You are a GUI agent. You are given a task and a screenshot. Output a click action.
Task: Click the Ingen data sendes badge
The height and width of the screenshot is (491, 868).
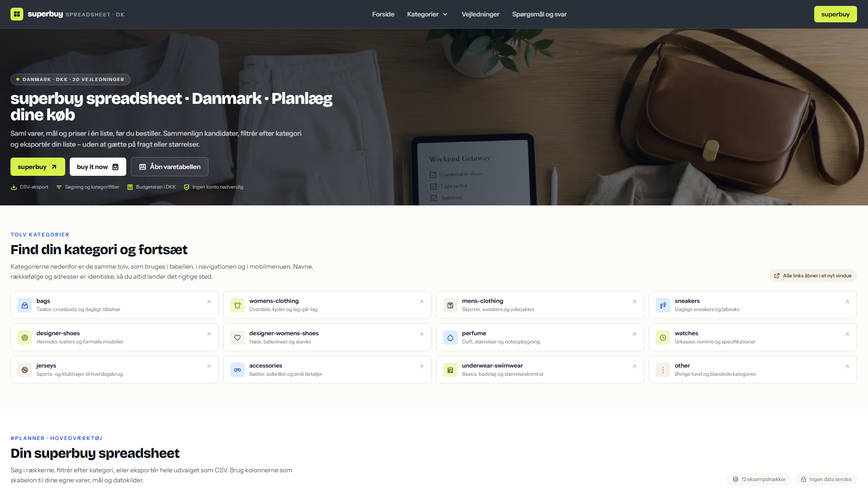pyautogui.click(x=826, y=479)
